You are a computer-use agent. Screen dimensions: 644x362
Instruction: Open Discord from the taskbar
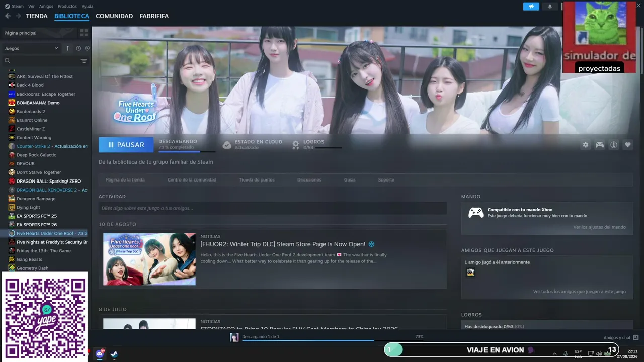[100, 354]
